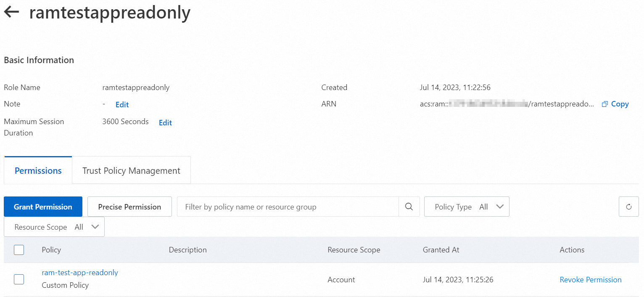Revoke Permission for ram-test-app-readonly
Viewport: 644px width, 297px height.
point(590,280)
